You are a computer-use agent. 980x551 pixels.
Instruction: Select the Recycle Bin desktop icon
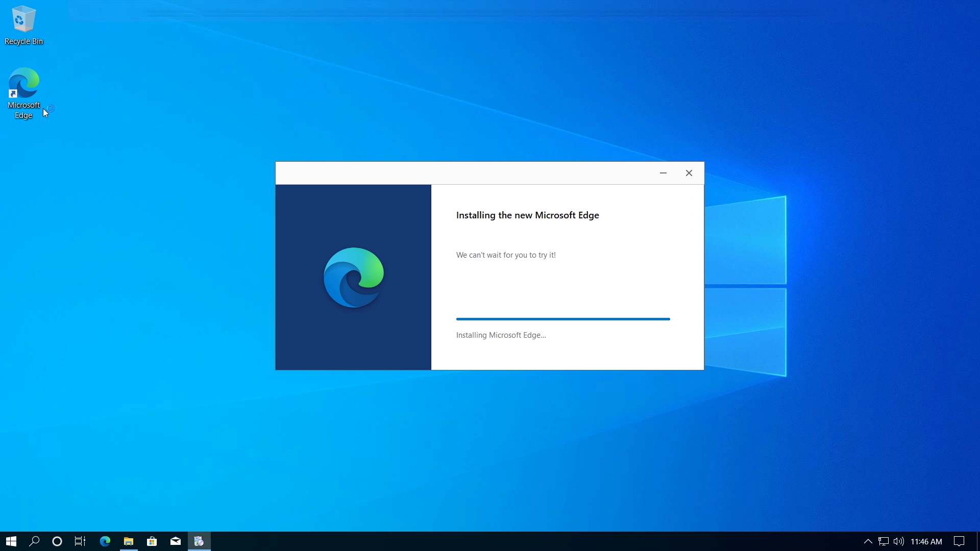pyautogui.click(x=23, y=26)
